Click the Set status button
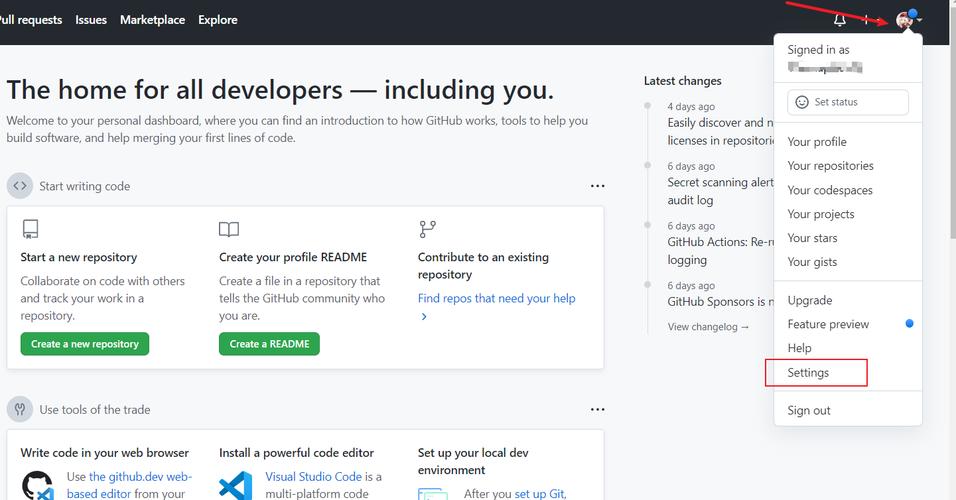The height and width of the screenshot is (500, 956). click(x=847, y=102)
